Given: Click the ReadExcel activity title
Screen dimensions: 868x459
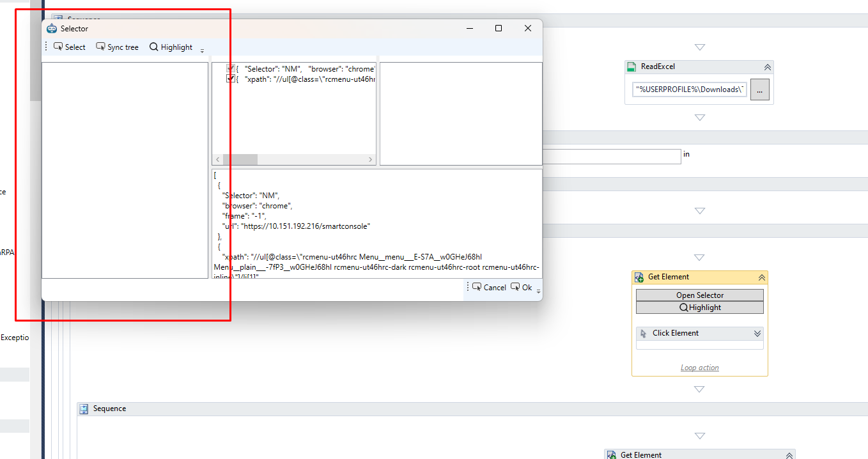Looking at the screenshot, I should click(658, 67).
